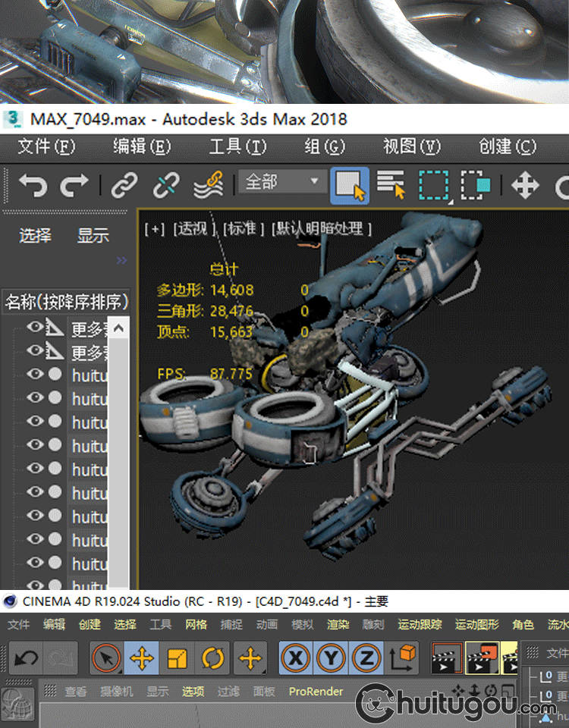This screenshot has height=728, width=569.
Task: Click the Select and Link chain icon
Action: pyautogui.click(x=124, y=185)
